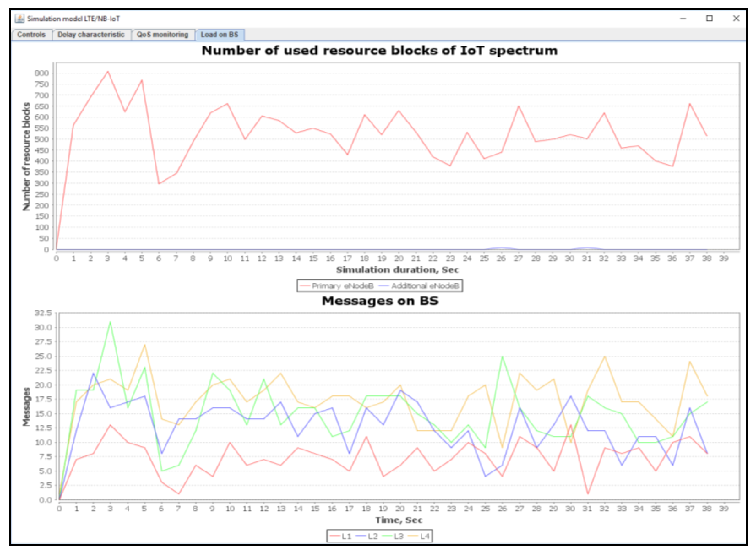Click Simulation duration axis label
The width and height of the screenshot is (756, 552).
click(x=397, y=270)
